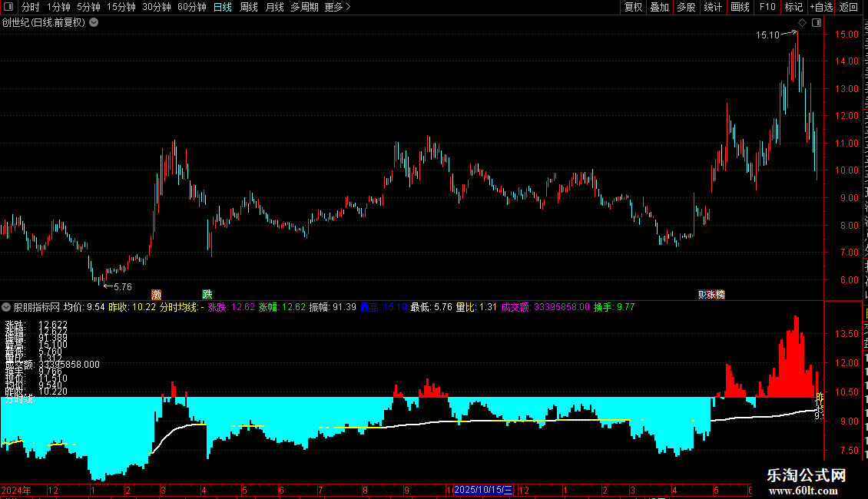This screenshot has height=499, width=868.
Task: Toggle the right side panel icon
Action: coord(817,23)
